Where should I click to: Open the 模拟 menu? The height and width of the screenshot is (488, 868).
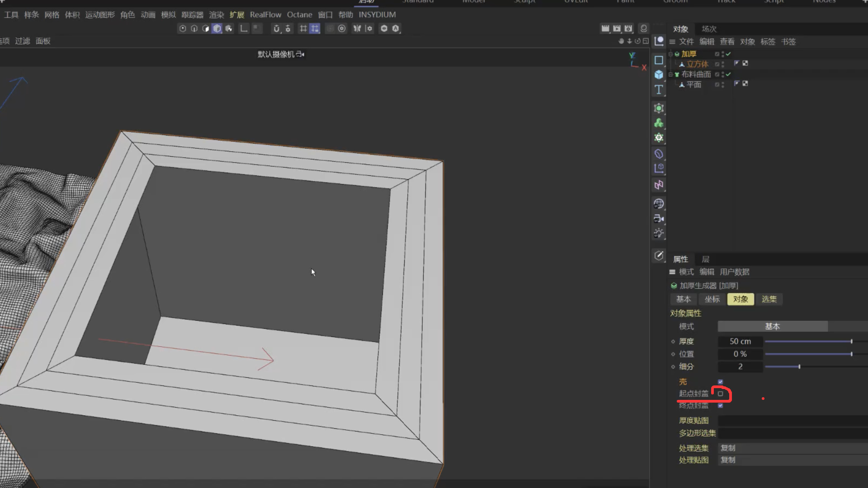tap(168, 15)
